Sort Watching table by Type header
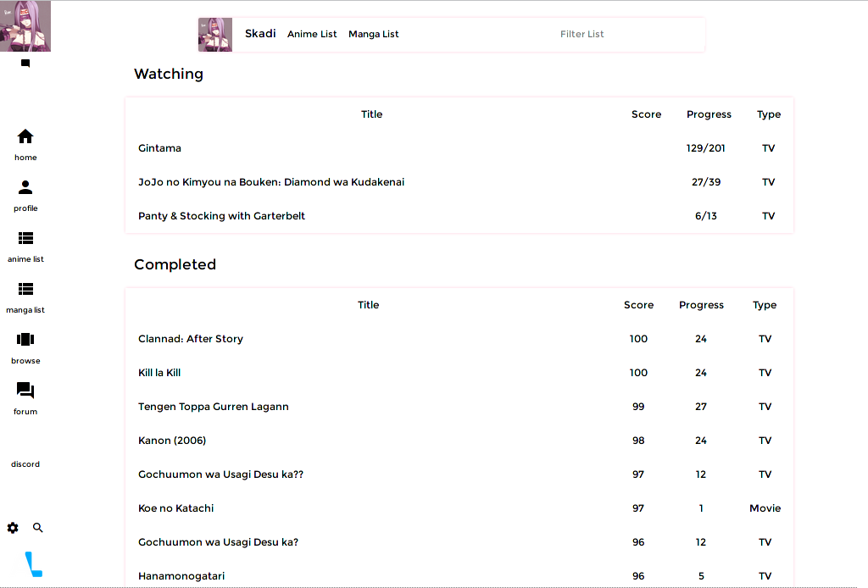Image resolution: width=868 pixels, height=588 pixels. (x=769, y=114)
